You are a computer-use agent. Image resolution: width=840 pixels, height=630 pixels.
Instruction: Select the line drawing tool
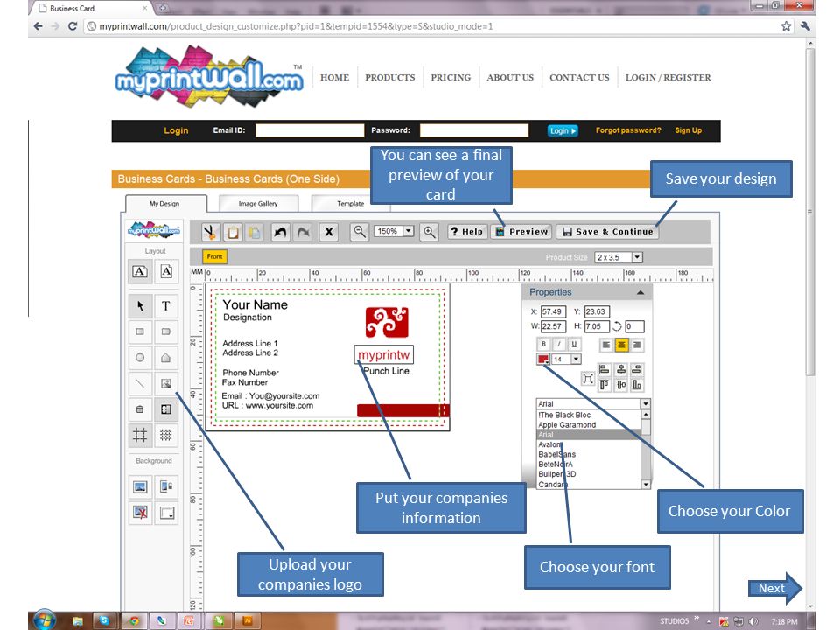140,383
